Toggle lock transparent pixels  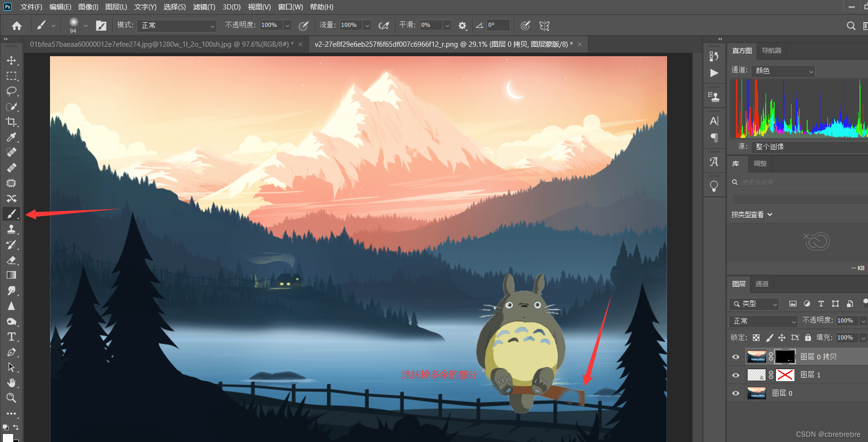coord(756,338)
